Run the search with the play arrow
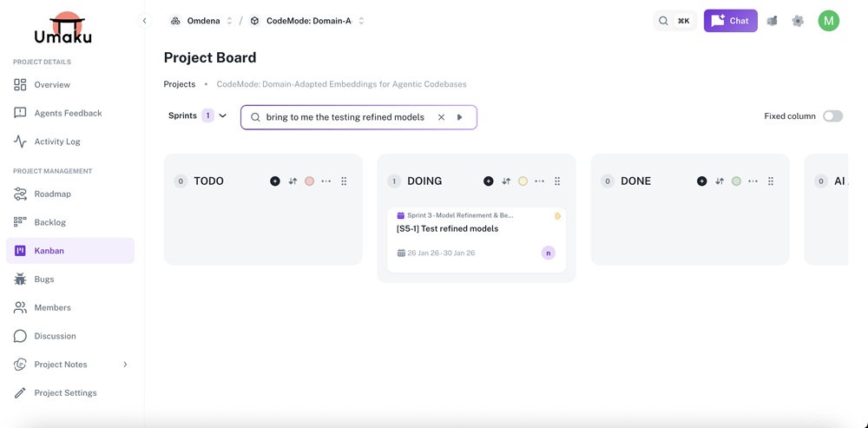Image resolution: width=868 pixels, height=428 pixels. coord(460,117)
